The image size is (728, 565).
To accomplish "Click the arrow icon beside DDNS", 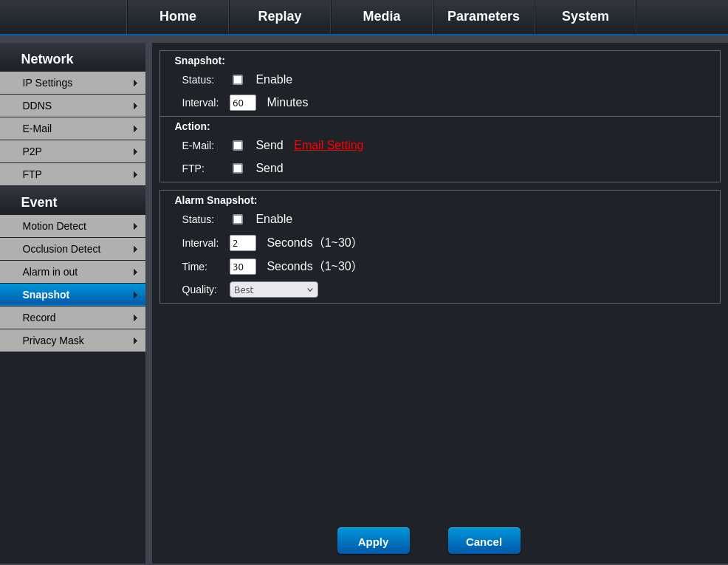I will (x=135, y=106).
